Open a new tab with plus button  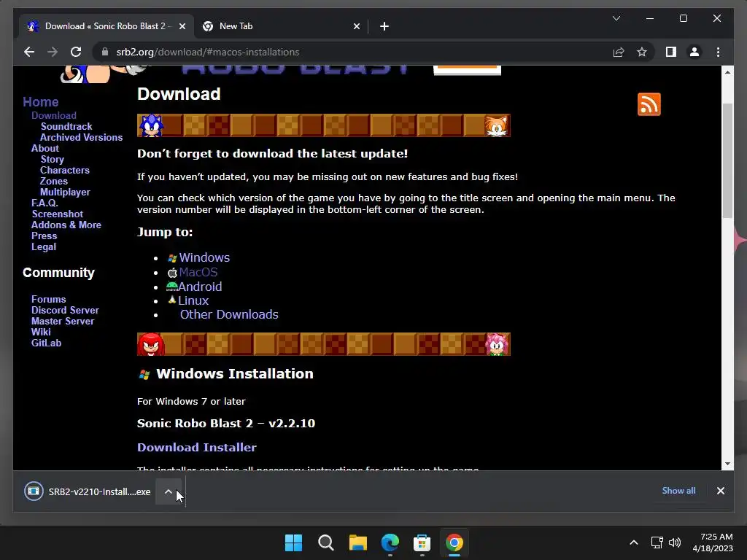point(384,26)
